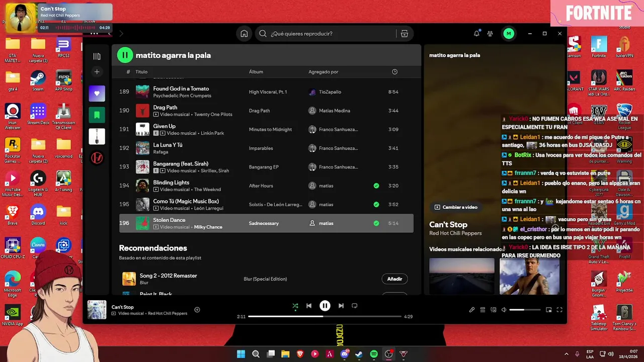The width and height of the screenshot is (644, 362).
Task: Sort by duration clock column icon
Action: tap(394, 72)
